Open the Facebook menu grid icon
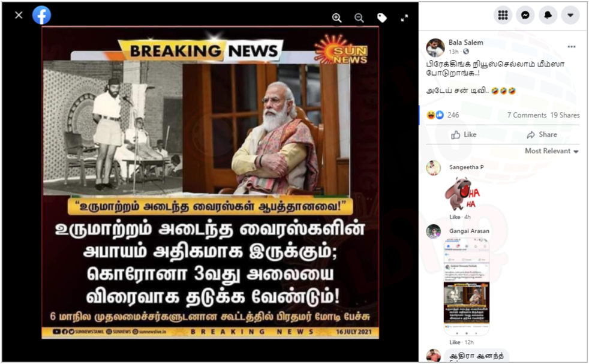589x364 pixels. pyautogui.click(x=503, y=15)
